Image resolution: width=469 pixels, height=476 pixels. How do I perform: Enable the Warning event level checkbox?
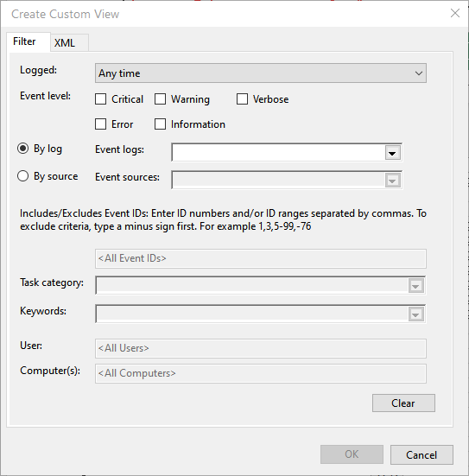pos(160,99)
